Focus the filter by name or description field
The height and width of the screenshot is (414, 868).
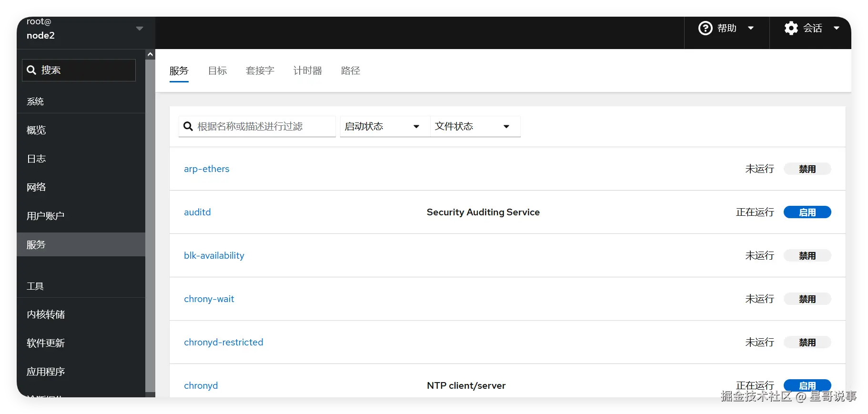(257, 126)
